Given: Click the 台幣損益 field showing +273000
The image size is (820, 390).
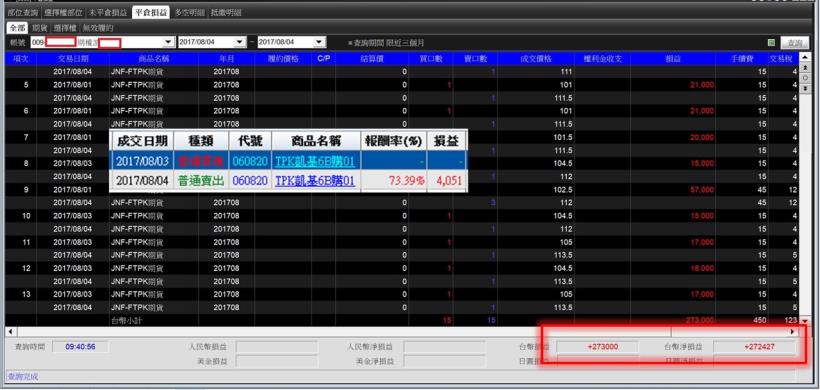Looking at the screenshot, I should pyautogui.click(x=597, y=347).
